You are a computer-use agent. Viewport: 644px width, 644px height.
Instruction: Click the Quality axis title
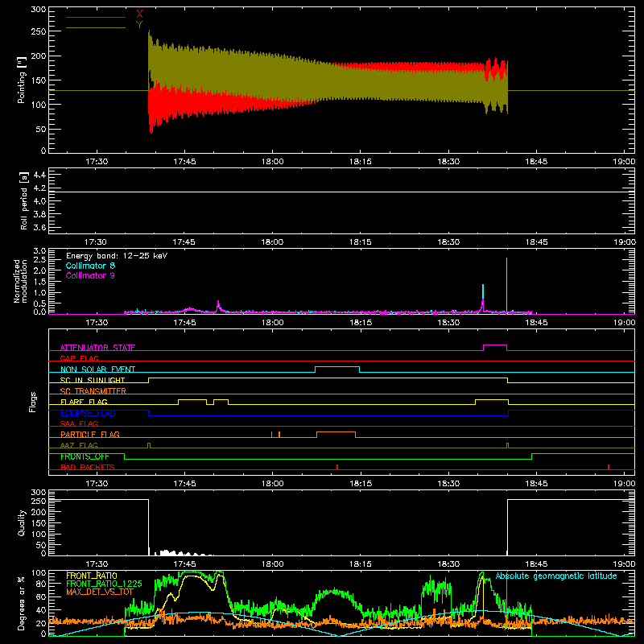tap(22, 522)
